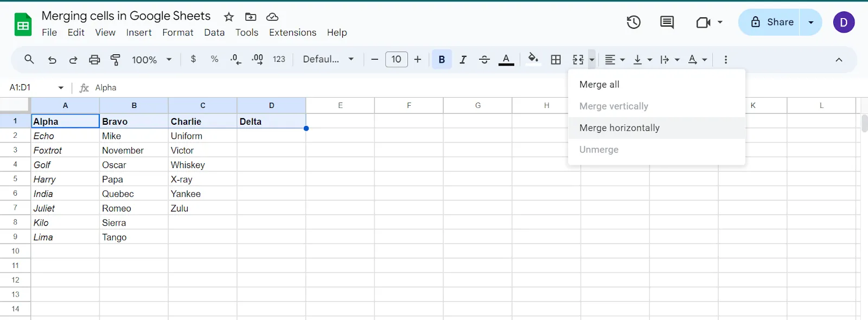Start a Meet call camera icon
Image resolution: width=868 pixels, height=320 pixels.
[x=703, y=22]
